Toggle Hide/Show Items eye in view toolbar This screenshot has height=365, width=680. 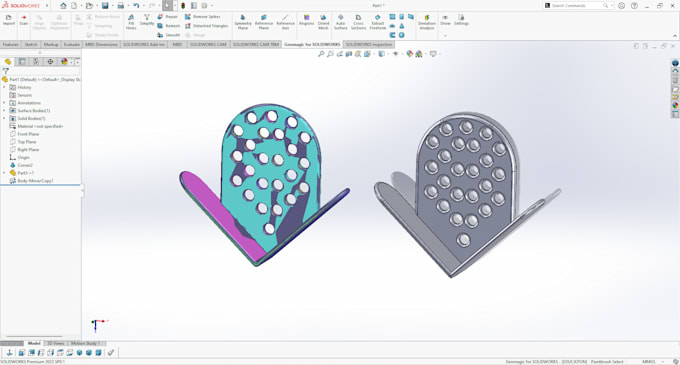[x=396, y=54]
